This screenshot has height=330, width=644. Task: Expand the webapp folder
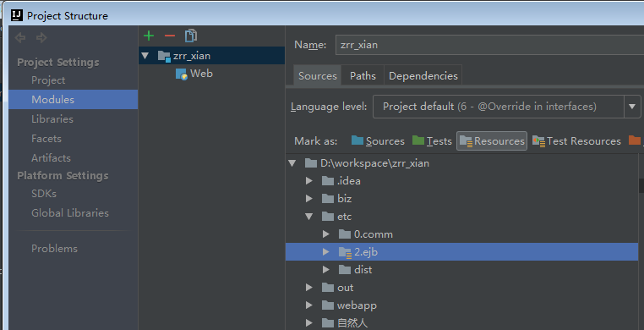coord(309,305)
